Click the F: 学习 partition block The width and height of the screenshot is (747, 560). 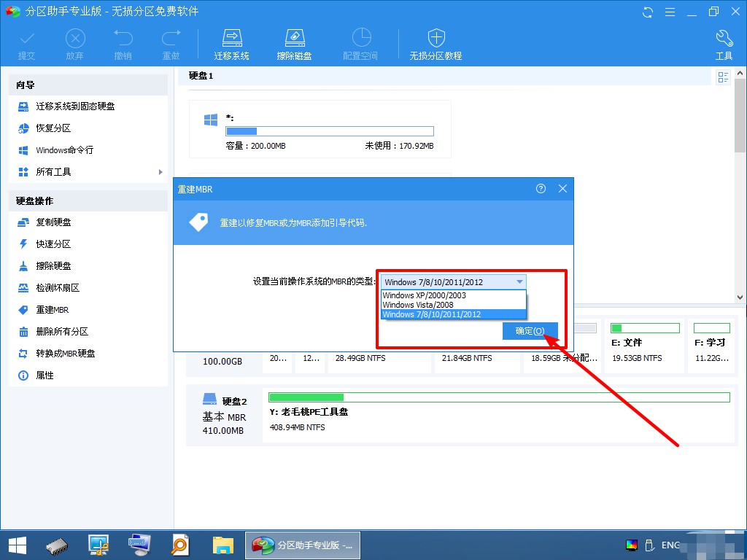[712, 346]
